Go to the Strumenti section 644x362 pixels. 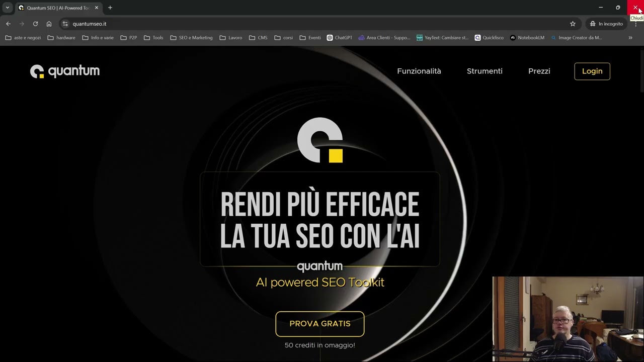click(x=485, y=71)
